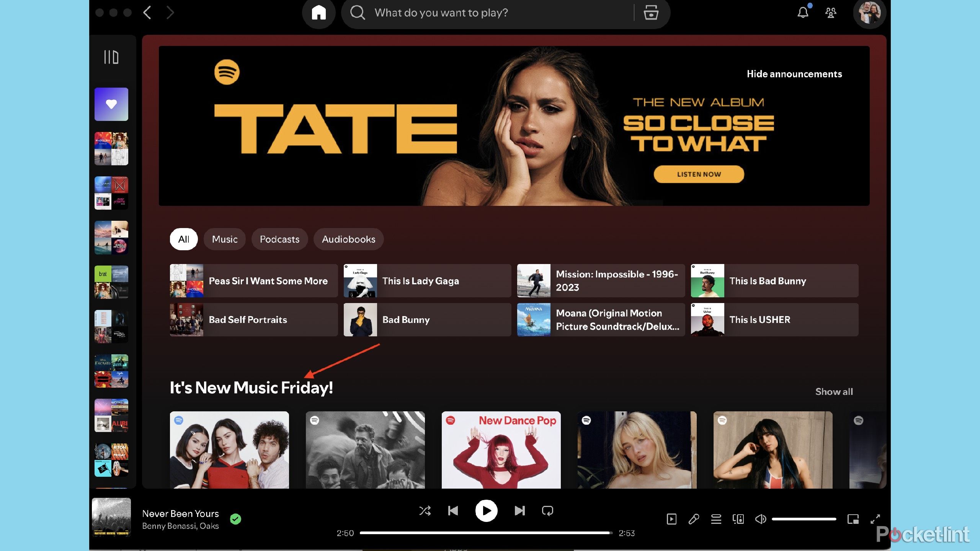This screenshot has width=980, height=551.
Task: Click the Your Library panel icon
Action: click(112, 57)
